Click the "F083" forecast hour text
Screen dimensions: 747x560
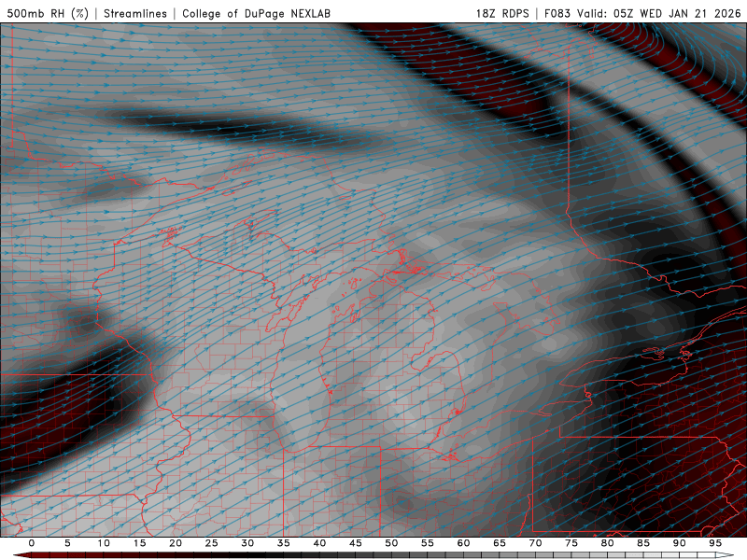(x=557, y=13)
